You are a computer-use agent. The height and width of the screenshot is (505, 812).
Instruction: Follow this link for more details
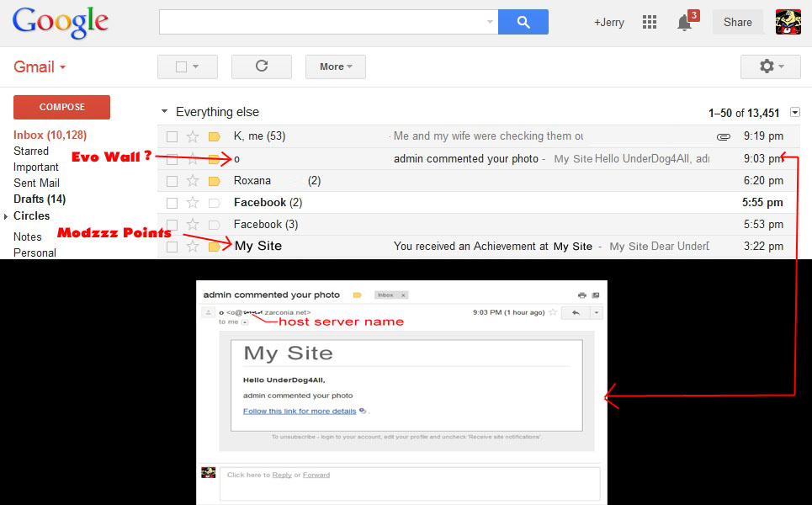(x=300, y=412)
